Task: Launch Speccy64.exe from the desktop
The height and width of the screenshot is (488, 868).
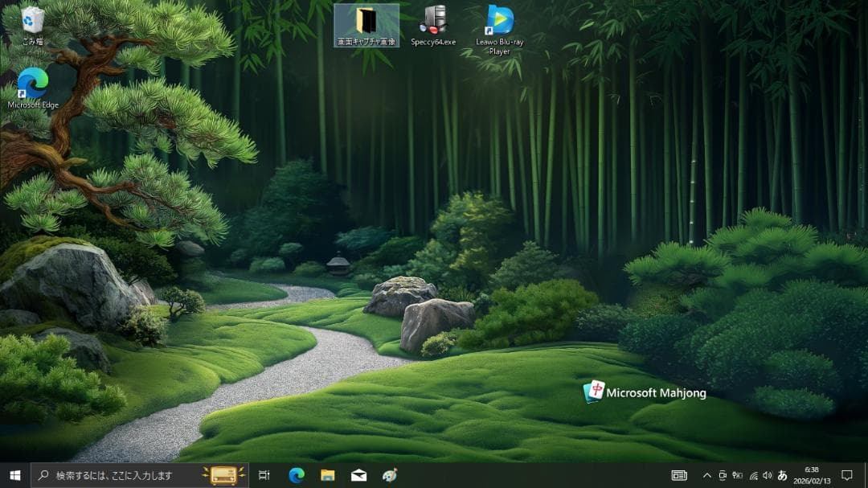Action: pos(433,20)
